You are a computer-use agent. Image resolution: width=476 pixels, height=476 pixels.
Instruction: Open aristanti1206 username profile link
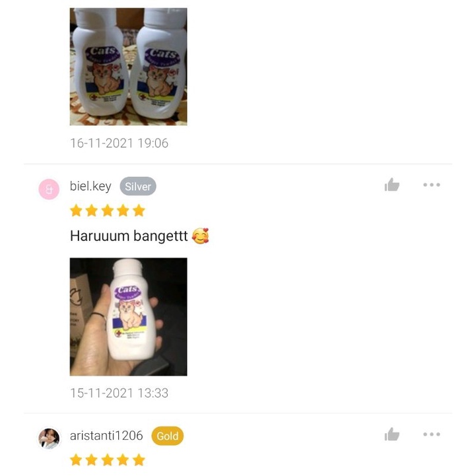pyautogui.click(x=106, y=436)
